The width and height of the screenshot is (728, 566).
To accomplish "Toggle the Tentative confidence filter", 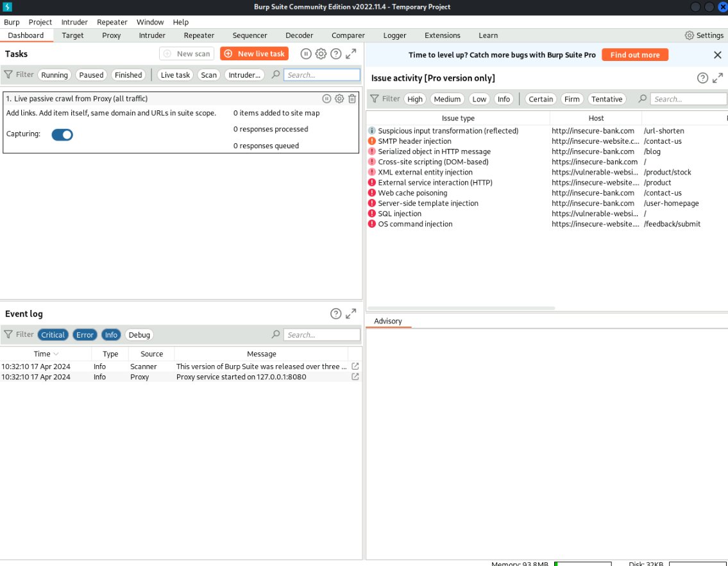I will click(607, 99).
